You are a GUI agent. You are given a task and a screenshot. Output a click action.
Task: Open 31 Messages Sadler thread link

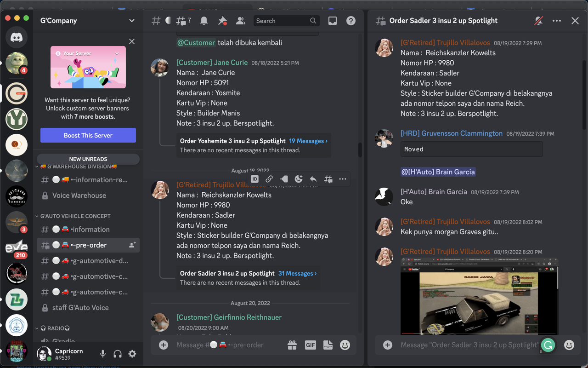(x=297, y=273)
